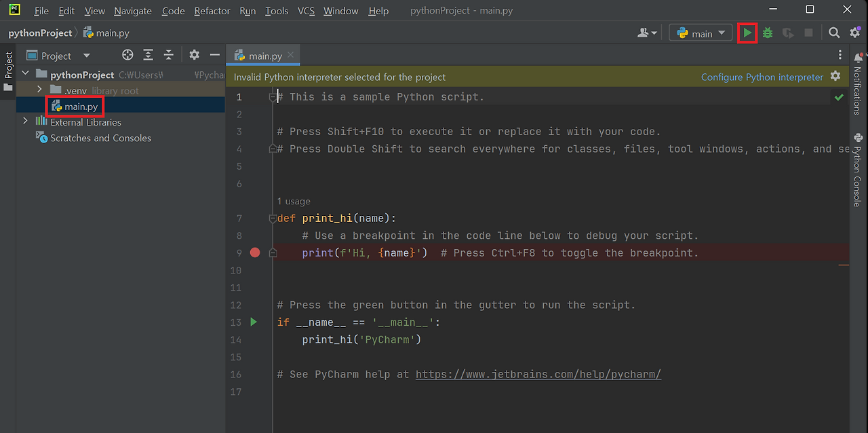Viewport: 868px width, 433px height.
Task: Open IDE Settings via the gear icon
Action: click(854, 32)
